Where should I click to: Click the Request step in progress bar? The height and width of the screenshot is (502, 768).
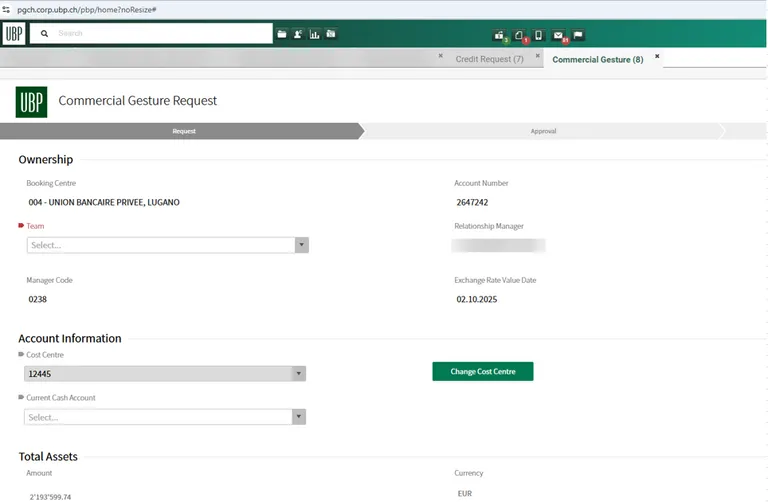(x=184, y=131)
